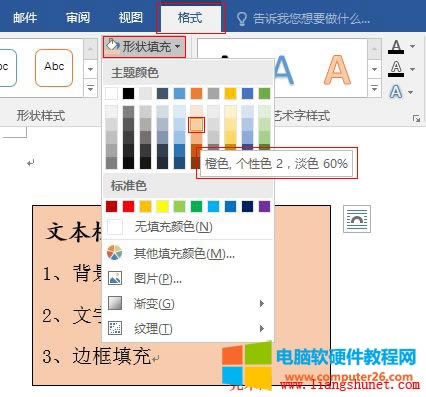Viewport: 426px width, 397px height.
Task: Pick the green accent 6 theme swatch
Action: tap(264, 94)
